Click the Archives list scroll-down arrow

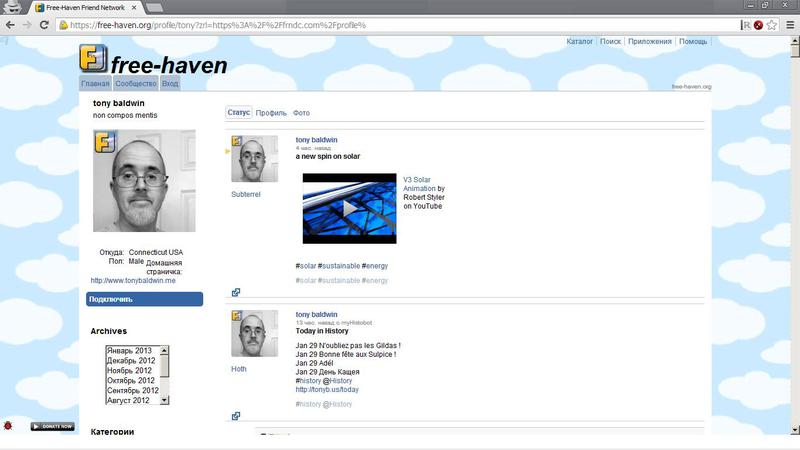[x=164, y=401]
